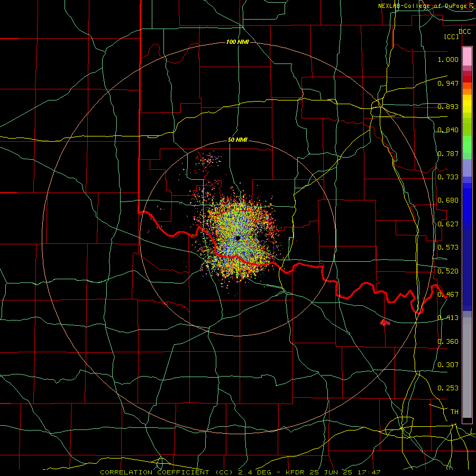Select the 0.360 scale value

448,342
